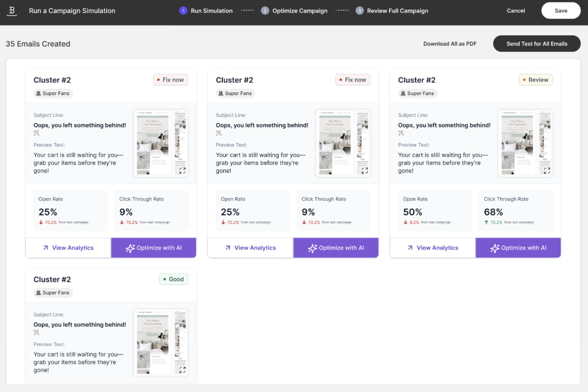Open View Analytics on the first card
This screenshot has height=392, width=588.
click(68, 248)
